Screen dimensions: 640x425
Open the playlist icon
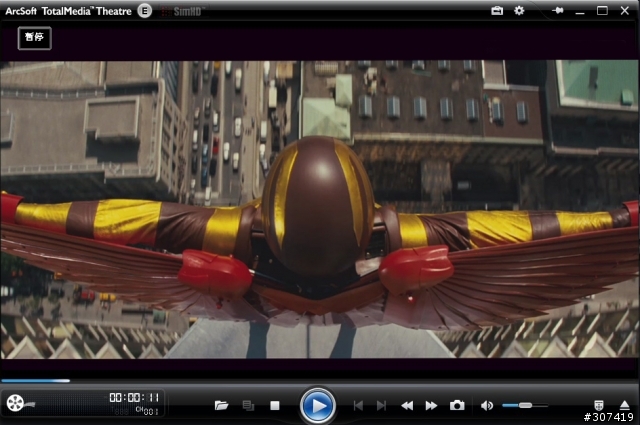[248, 405]
